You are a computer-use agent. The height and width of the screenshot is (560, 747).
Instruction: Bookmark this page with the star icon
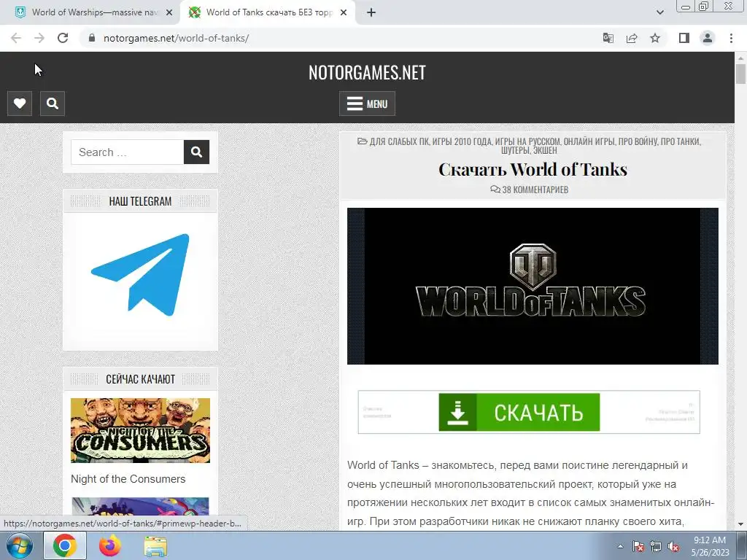coord(655,38)
